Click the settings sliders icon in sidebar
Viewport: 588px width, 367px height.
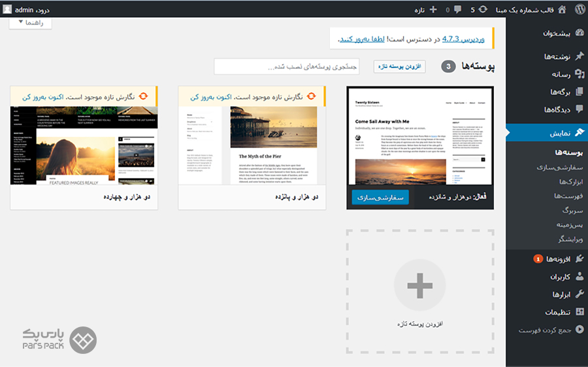(580, 312)
